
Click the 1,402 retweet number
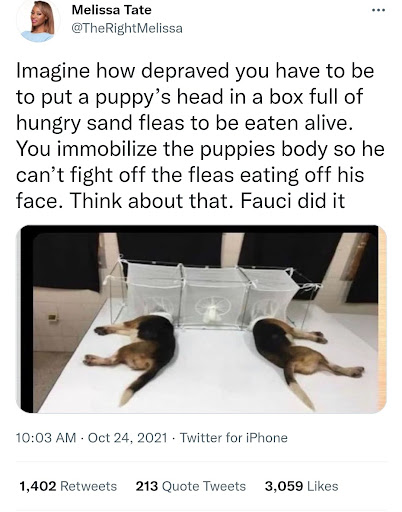click(38, 486)
